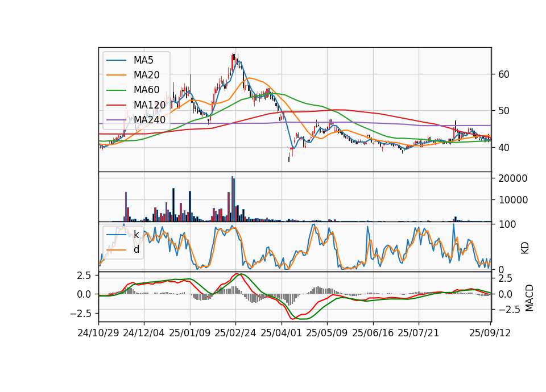
Task: Click the 25/09/12 date axis label
Action: [490, 333]
